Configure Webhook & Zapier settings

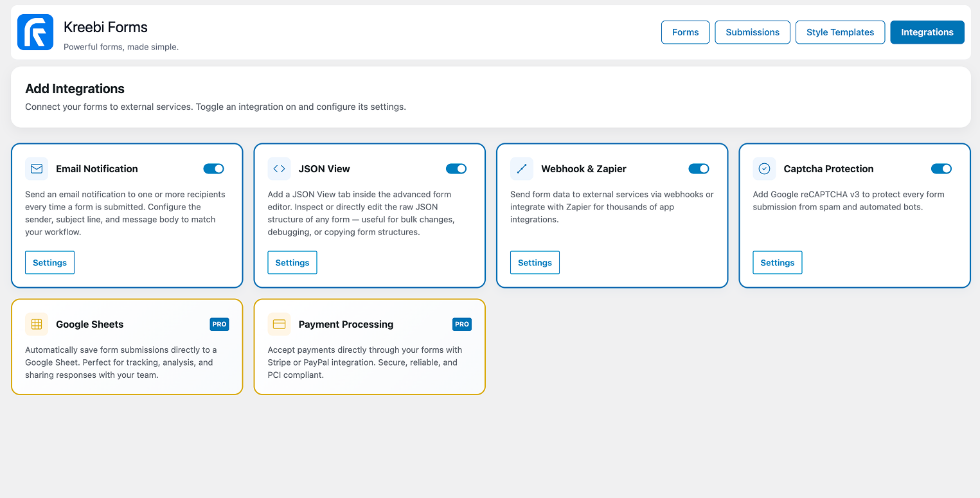point(535,262)
